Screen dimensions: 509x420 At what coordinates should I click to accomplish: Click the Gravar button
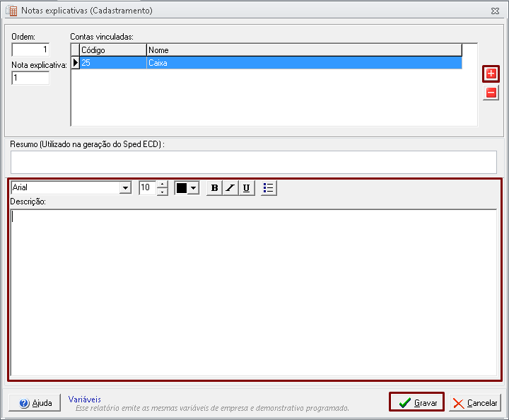(x=417, y=402)
